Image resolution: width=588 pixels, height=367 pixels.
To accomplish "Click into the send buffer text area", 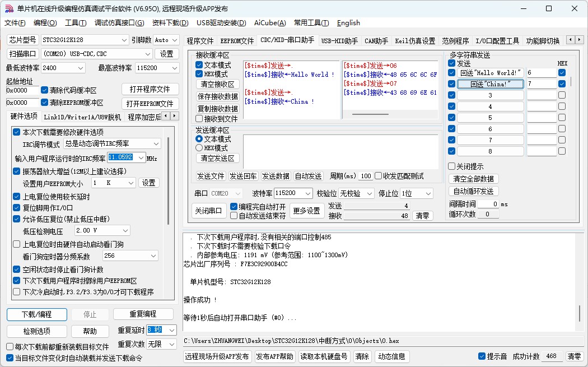I will [340, 152].
